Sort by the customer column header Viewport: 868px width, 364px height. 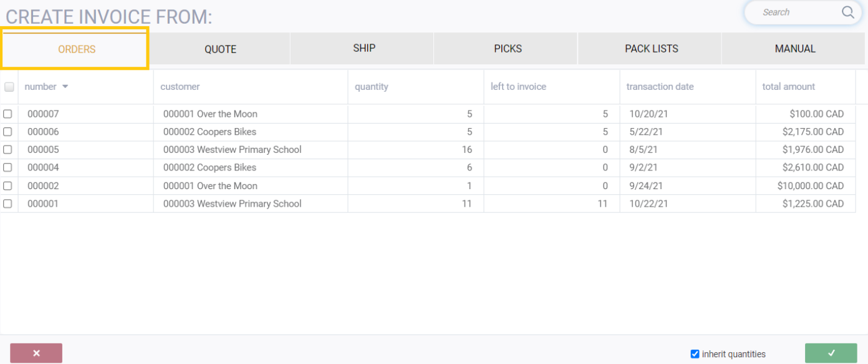(x=180, y=87)
